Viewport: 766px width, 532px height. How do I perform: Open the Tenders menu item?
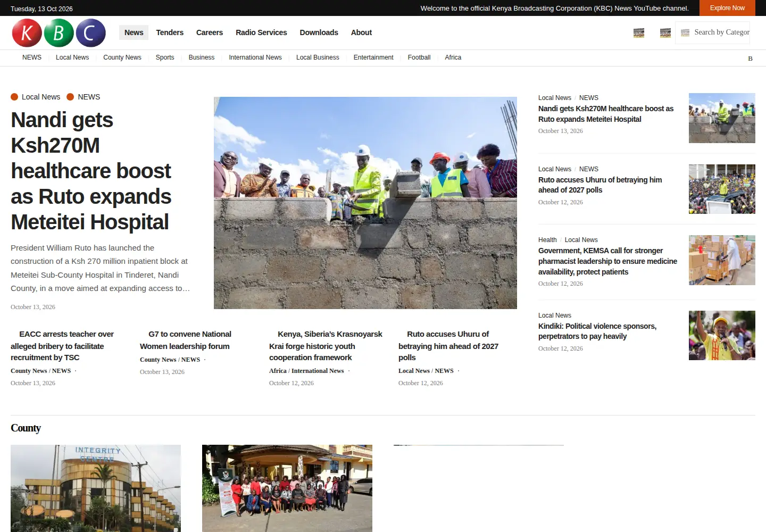[170, 32]
